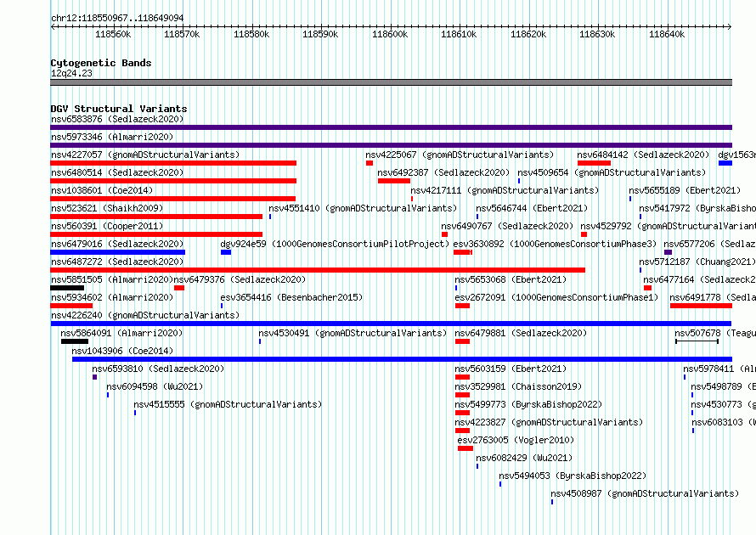
Task: Click the 118600k ruler tick label
Action: pos(390,34)
